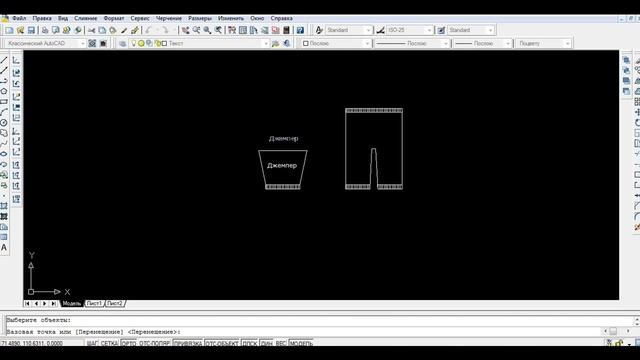Expand the Послою color dropdown
Screen dimensions: 640x360
point(367,43)
